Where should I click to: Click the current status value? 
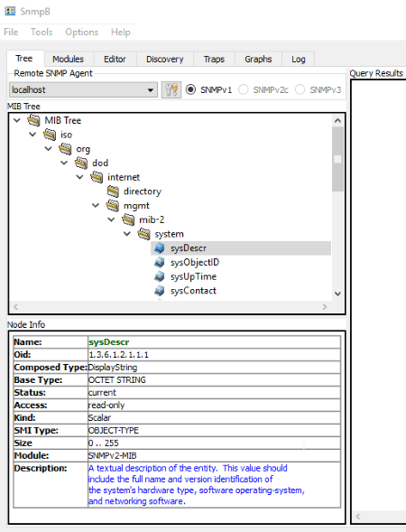(x=102, y=393)
